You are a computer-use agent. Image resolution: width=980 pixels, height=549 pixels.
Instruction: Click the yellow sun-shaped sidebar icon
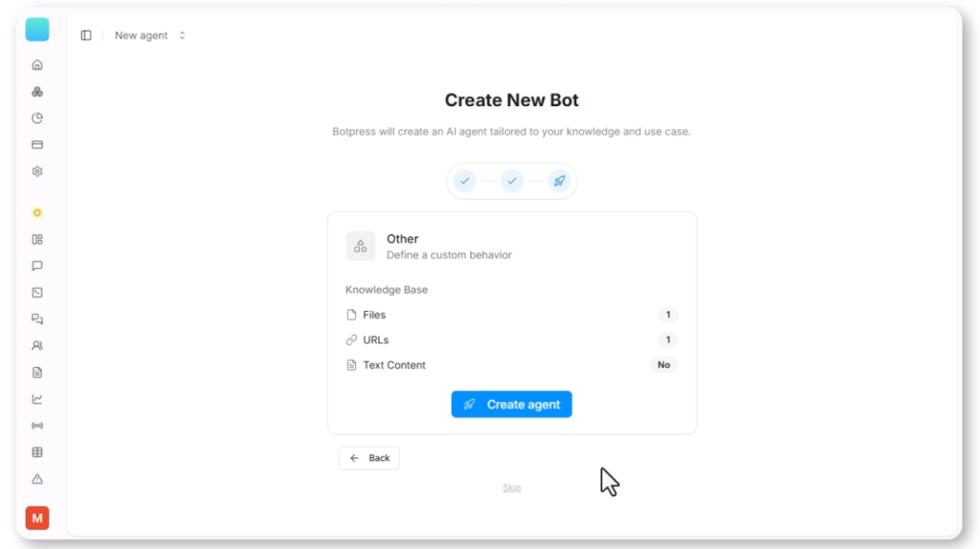[x=37, y=213]
